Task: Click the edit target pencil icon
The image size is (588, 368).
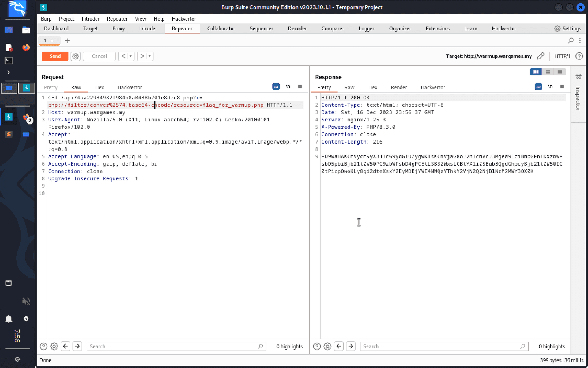Action: (541, 56)
